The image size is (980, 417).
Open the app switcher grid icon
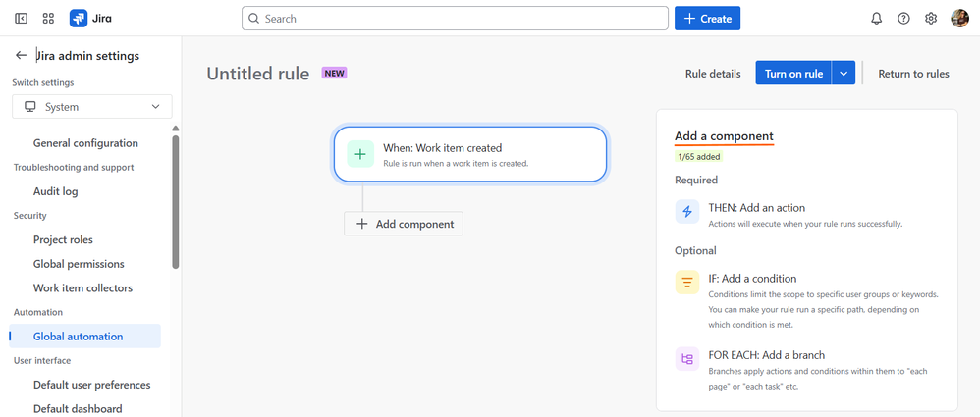coord(48,18)
